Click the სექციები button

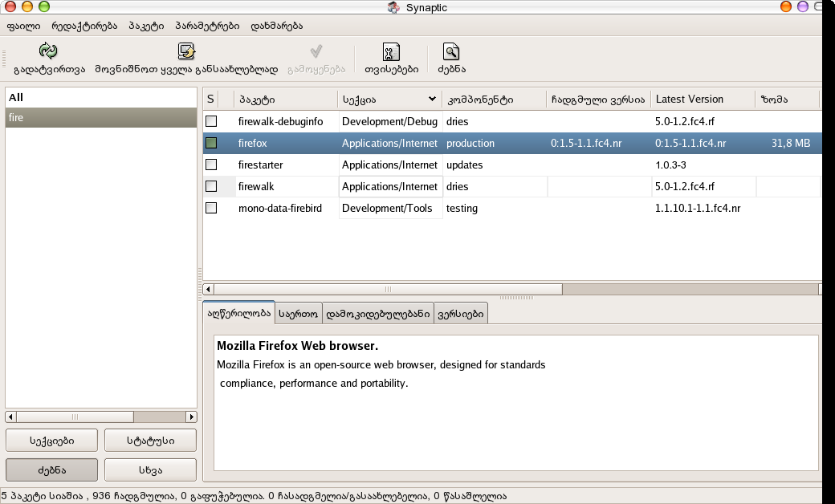pos(51,440)
